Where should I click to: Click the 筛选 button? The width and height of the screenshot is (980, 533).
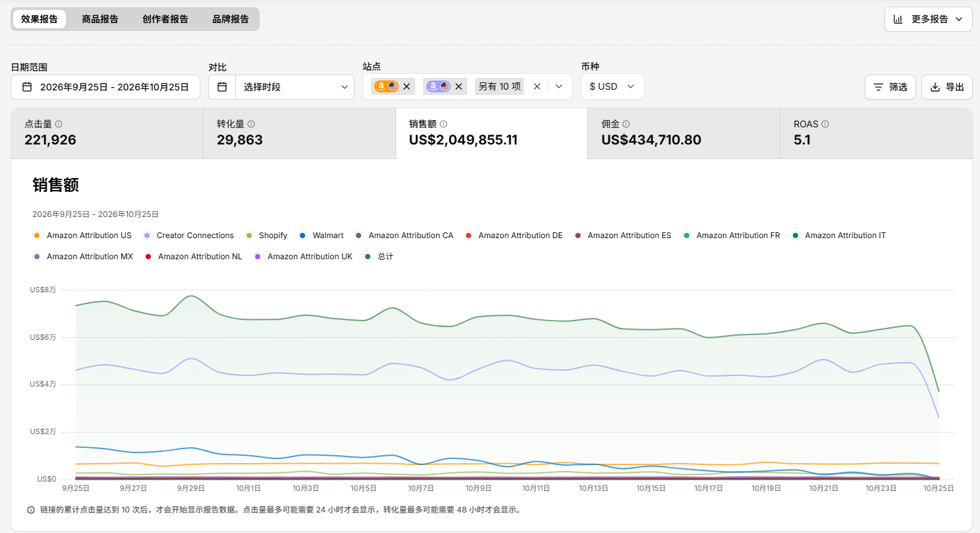890,87
